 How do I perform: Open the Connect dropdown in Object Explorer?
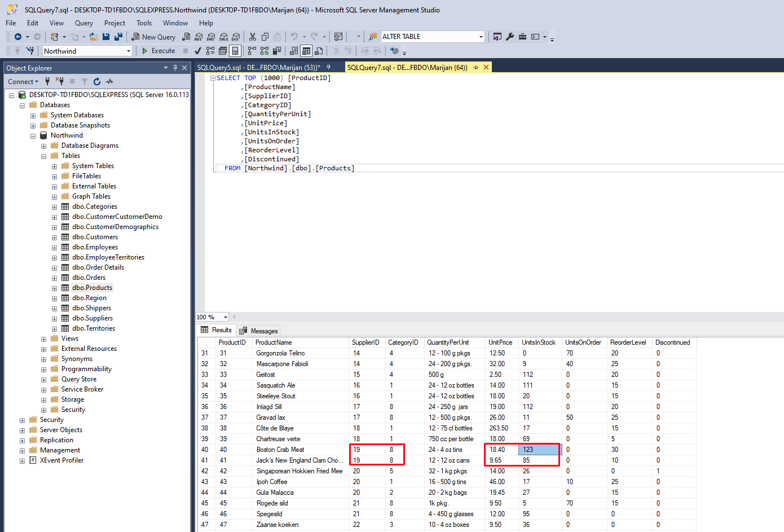pyautogui.click(x=23, y=81)
